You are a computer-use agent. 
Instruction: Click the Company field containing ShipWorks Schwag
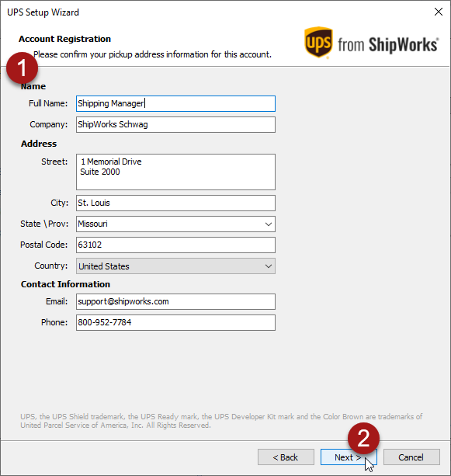[175, 125]
